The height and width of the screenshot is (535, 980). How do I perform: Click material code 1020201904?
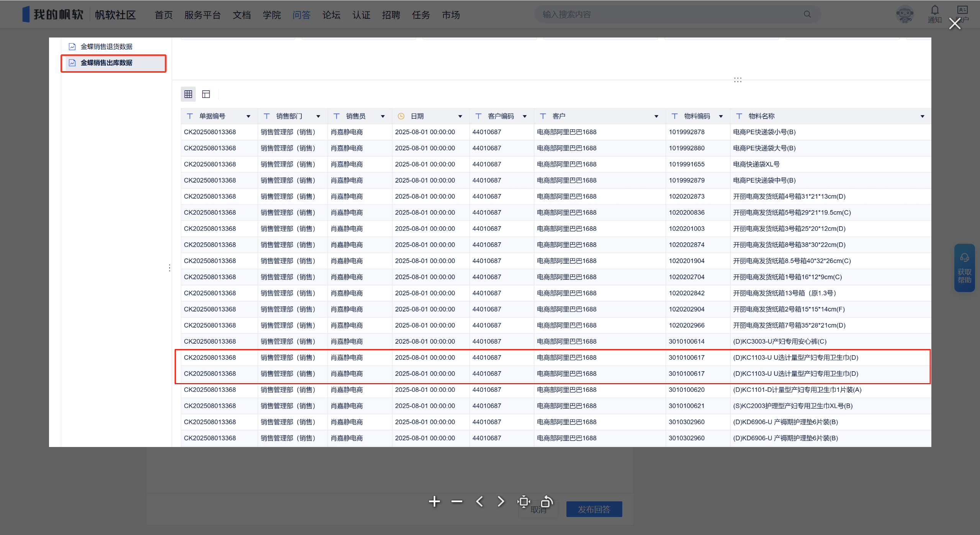coord(686,261)
